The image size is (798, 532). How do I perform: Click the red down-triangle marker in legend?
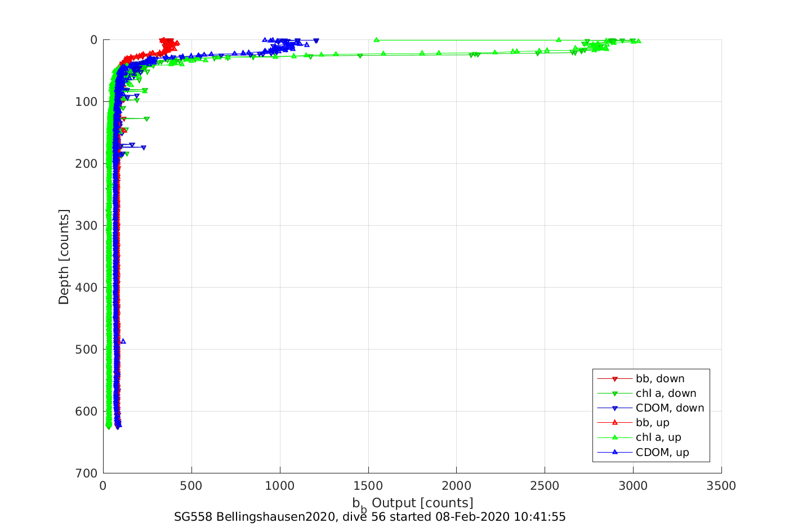click(615, 379)
